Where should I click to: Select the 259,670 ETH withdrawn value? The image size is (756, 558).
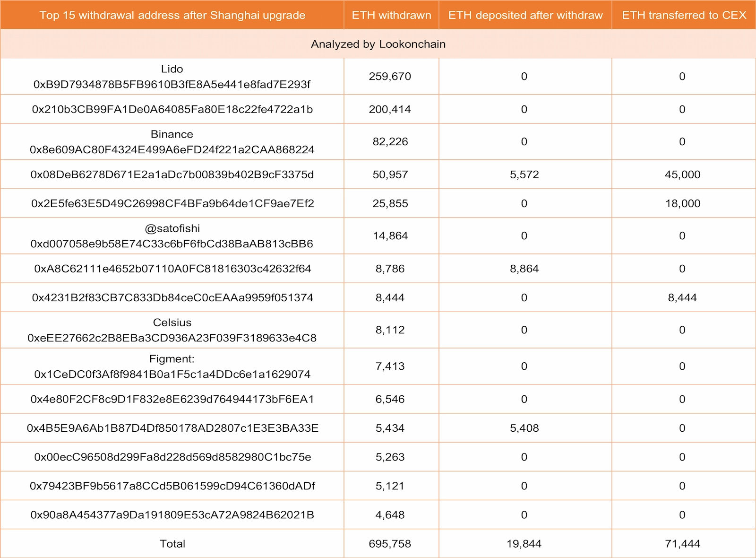click(390, 76)
